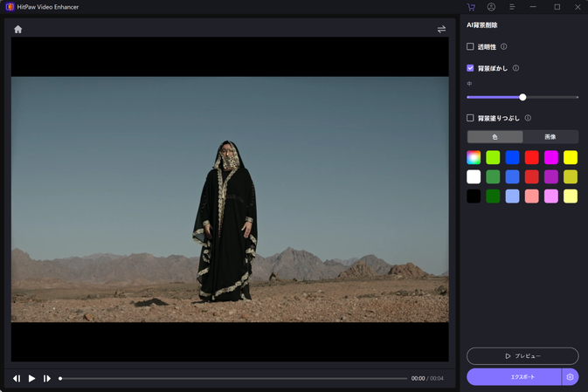Click the Home icon above the video

tap(17, 29)
